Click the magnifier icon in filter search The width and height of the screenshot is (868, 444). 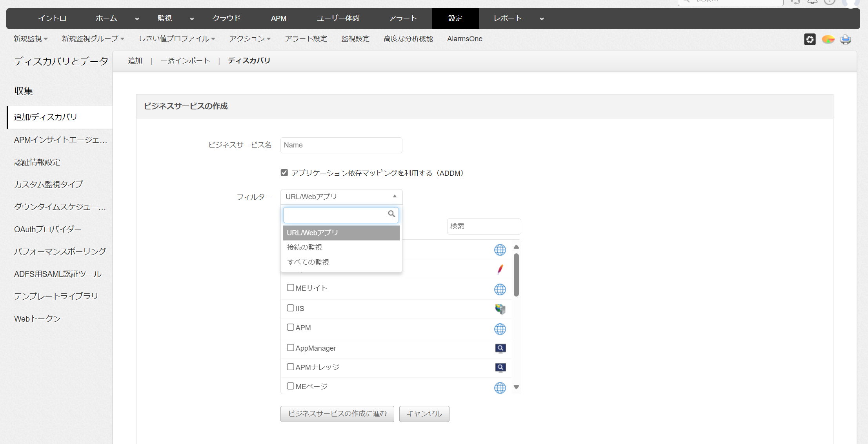pos(391,214)
